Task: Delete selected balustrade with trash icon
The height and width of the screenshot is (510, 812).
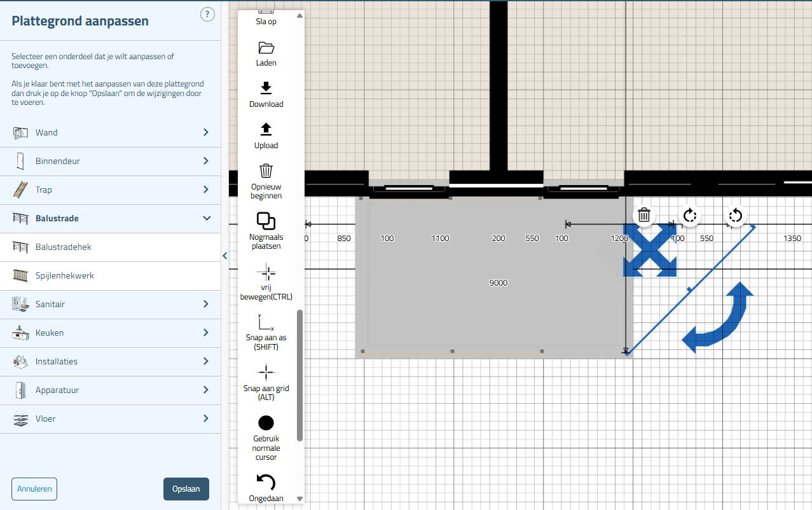Action: click(643, 215)
